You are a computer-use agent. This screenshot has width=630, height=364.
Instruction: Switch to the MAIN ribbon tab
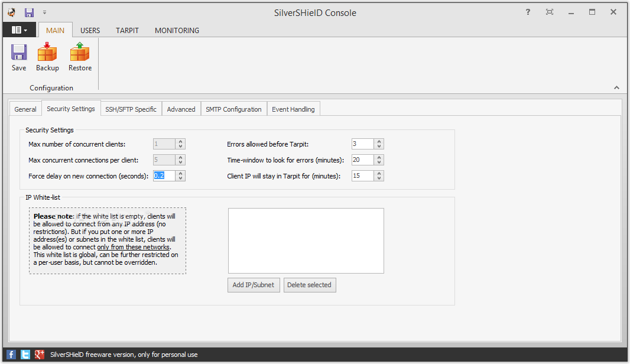tap(55, 31)
